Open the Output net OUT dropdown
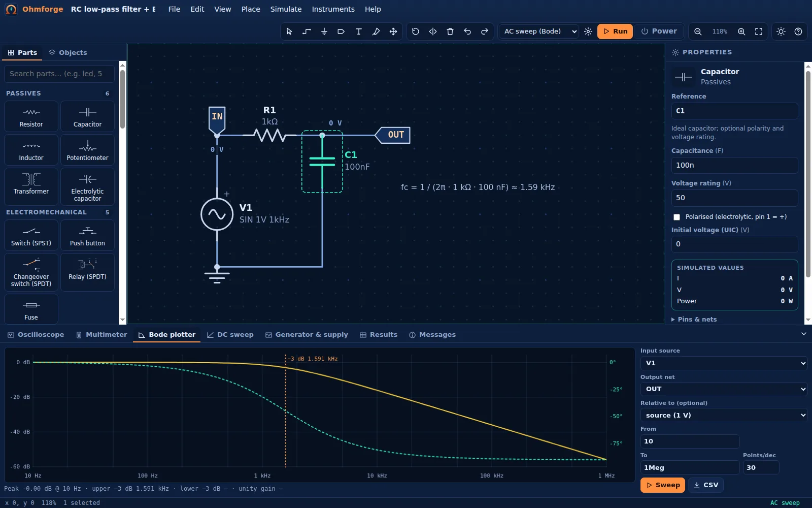Screen dimensions: 812x508 point(724,389)
